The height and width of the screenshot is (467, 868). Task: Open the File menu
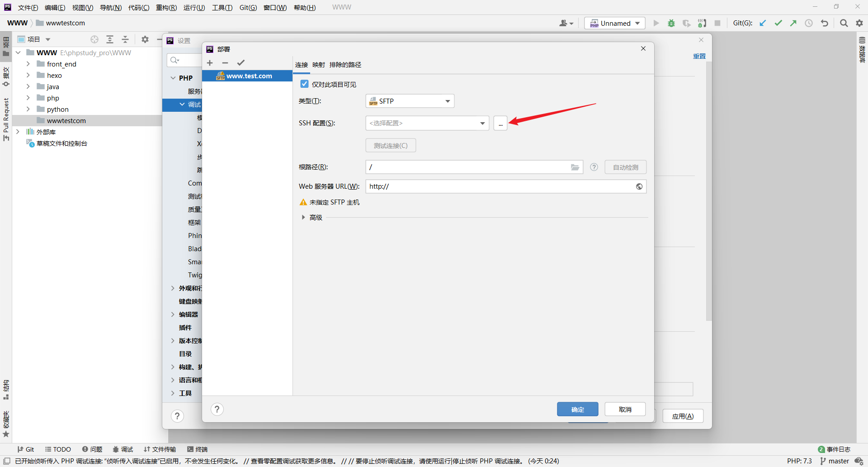coord(28,8)
